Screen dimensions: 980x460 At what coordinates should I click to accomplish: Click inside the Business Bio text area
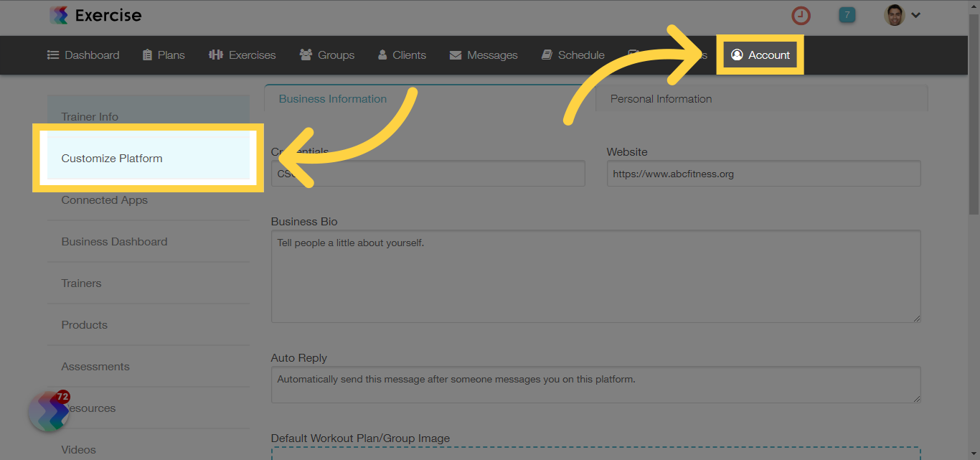595,276
